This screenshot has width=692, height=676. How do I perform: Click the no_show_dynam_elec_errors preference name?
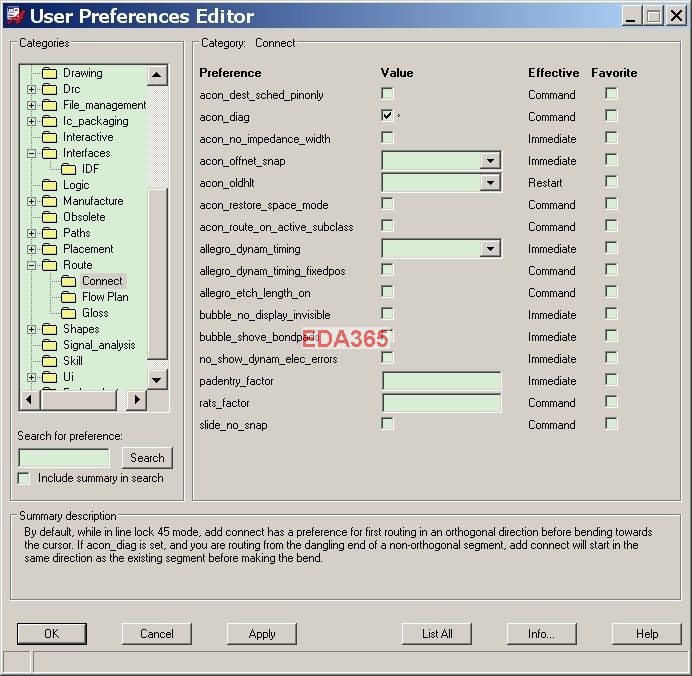coord(268,359)
